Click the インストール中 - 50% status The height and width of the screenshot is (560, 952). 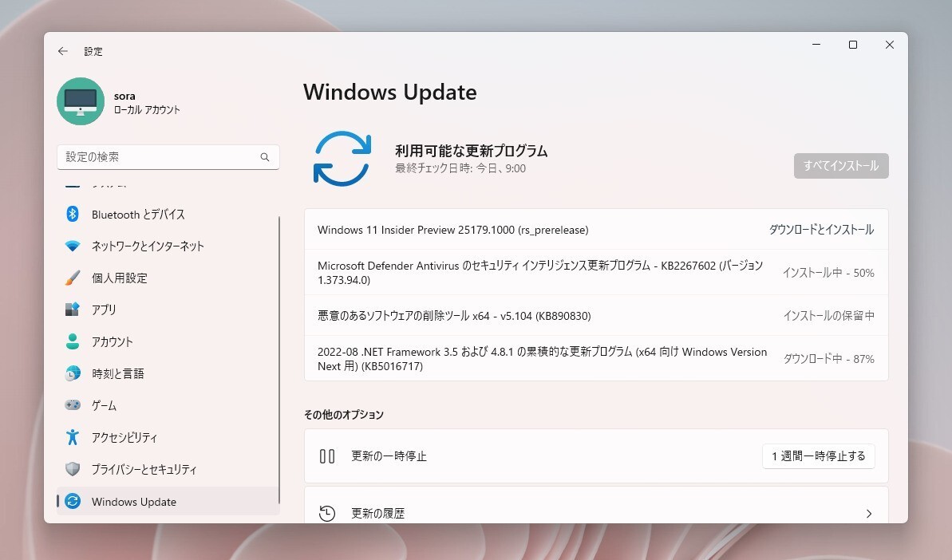pos(828,273)
